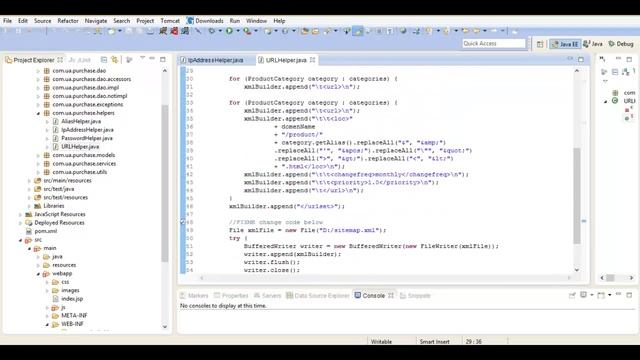The image size is (640, 360).
Task: Select com.ua.purchase.services package
Action: (84, 164)
